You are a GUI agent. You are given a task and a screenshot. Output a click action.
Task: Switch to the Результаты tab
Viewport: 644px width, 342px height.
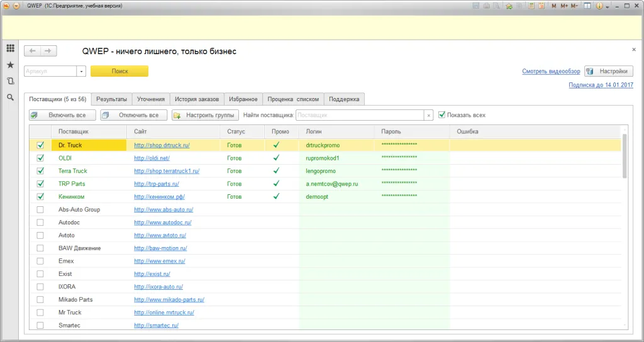pos(112,99)
